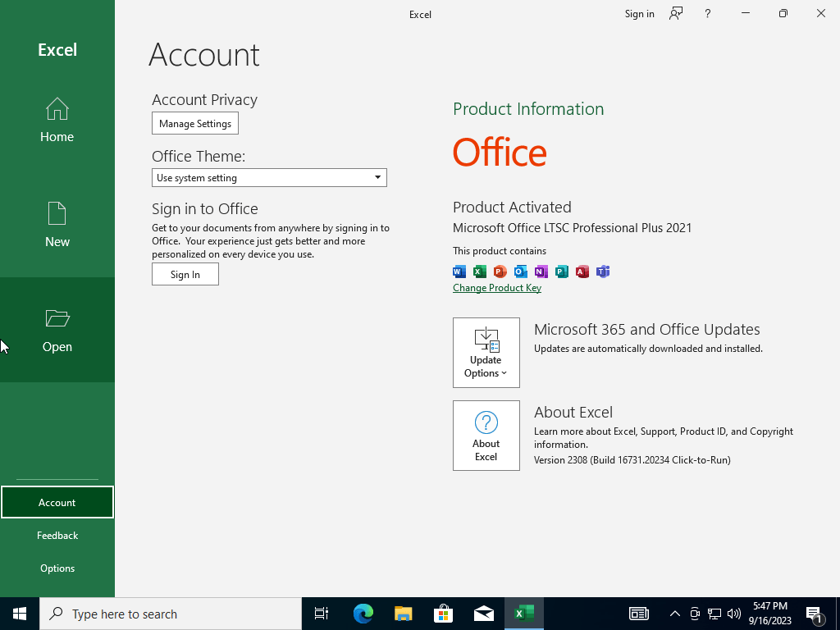
Task: Switch to the Account tab
Action: tap(57, 502)
